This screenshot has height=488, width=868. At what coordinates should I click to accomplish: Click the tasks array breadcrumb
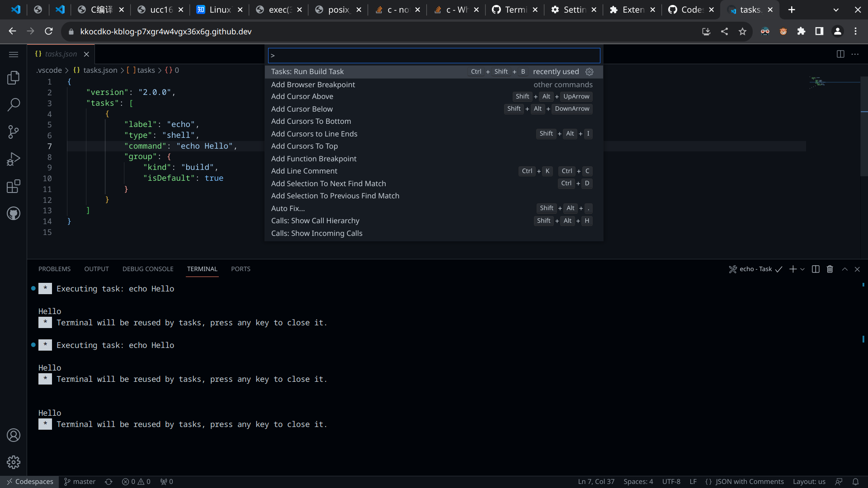(141, 70)
